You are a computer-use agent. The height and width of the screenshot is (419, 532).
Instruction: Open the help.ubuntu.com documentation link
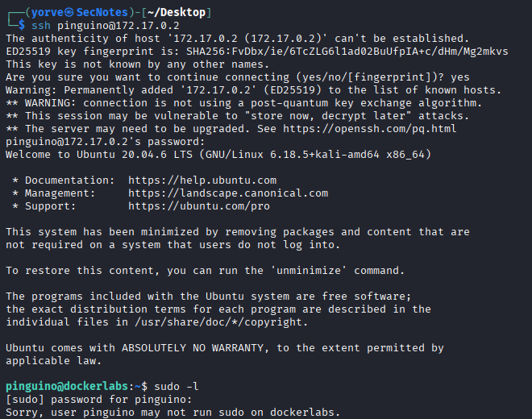coord(202,180)
